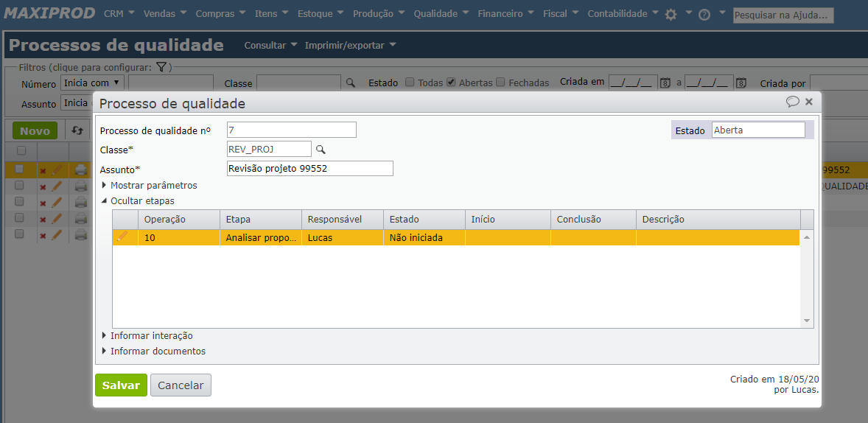This screenshot has width=868, height=423.
Task: Click the Início column header
Action: [x=508, y=220]
